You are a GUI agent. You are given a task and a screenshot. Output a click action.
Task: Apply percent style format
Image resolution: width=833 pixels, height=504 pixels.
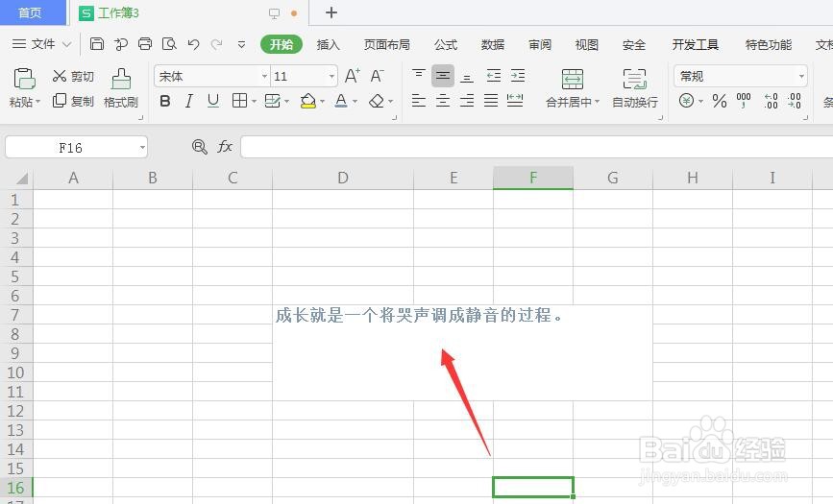click(720, 101)
